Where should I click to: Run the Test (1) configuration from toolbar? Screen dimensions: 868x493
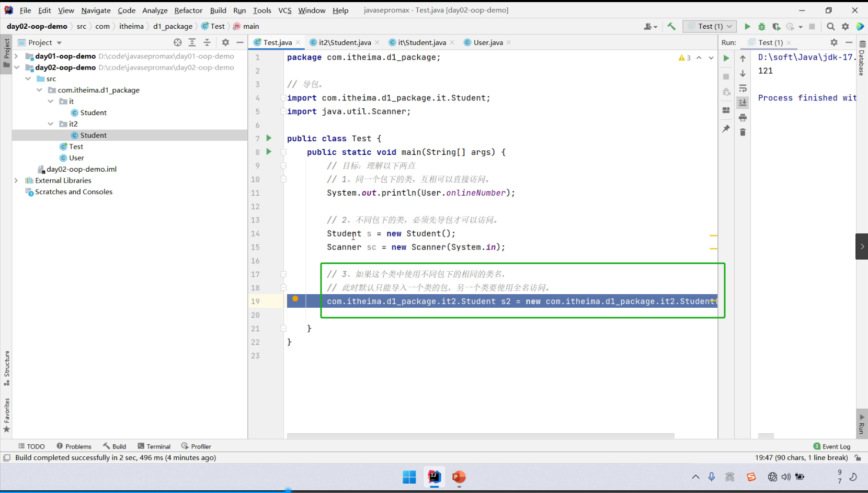point(747,26)
